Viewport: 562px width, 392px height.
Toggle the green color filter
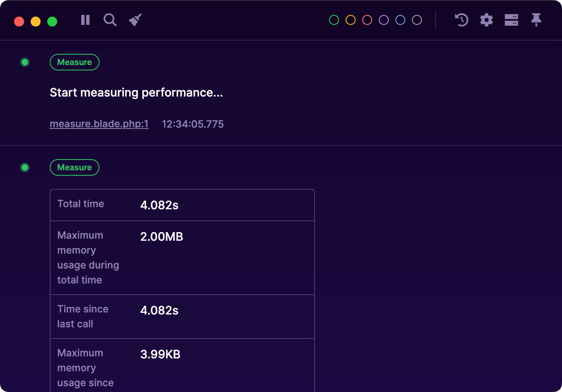click(x=334, y=19)
